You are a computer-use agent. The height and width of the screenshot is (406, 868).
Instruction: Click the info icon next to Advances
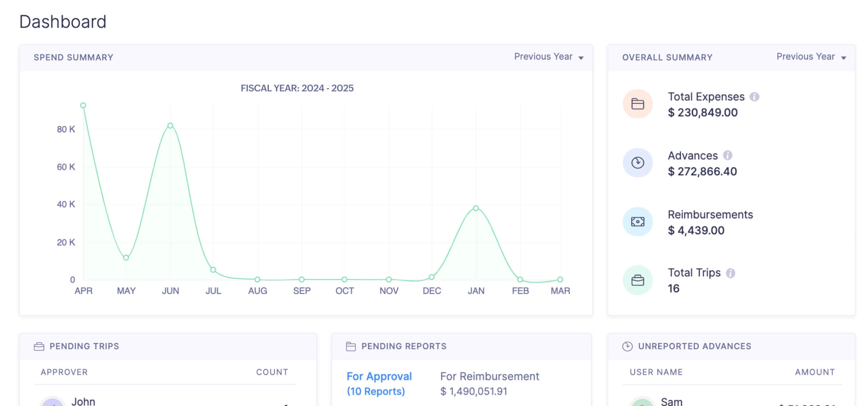click(x=727, y=156)
